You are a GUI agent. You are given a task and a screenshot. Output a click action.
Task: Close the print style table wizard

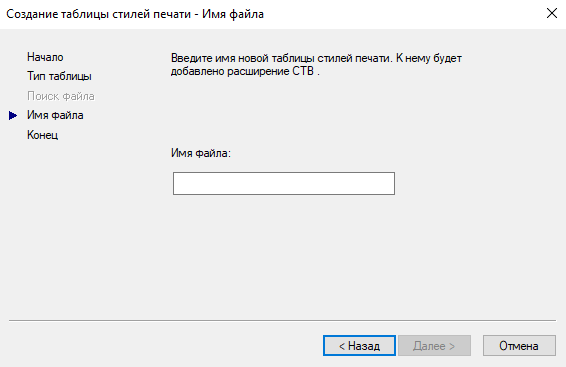(552, 13)
